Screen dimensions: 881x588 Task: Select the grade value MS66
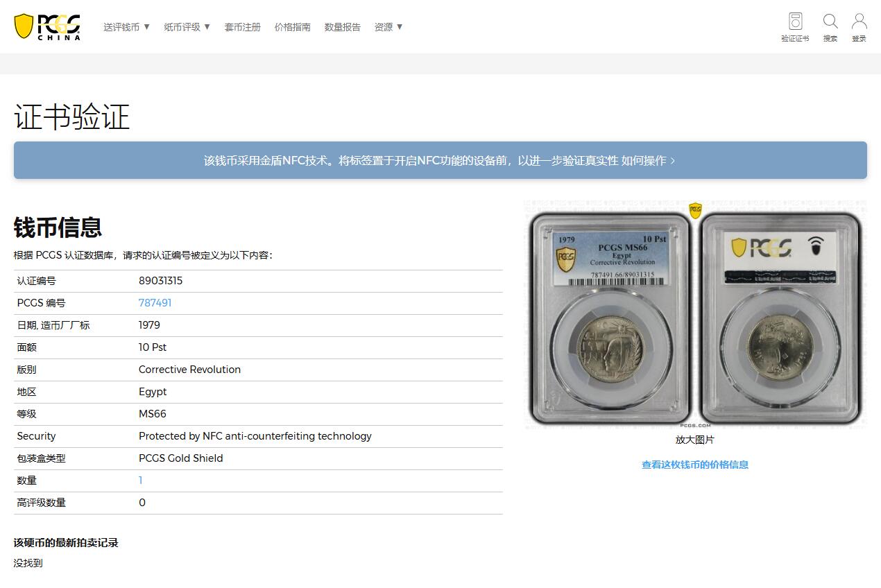click(153, 414)
